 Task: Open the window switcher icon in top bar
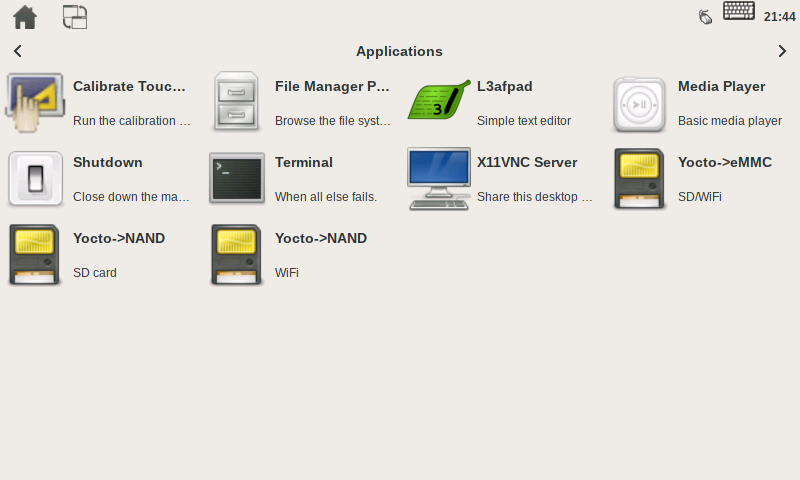(x=75, y=17)
